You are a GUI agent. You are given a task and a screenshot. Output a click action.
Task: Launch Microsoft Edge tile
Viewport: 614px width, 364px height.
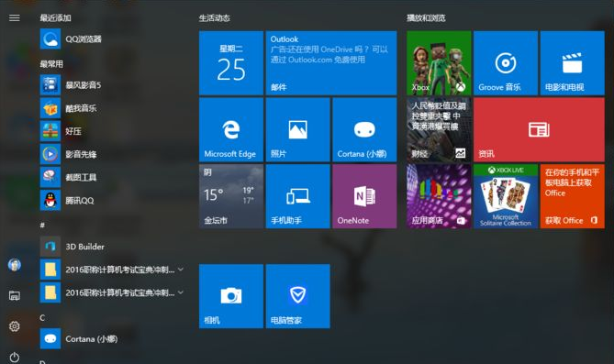[231, 129]
